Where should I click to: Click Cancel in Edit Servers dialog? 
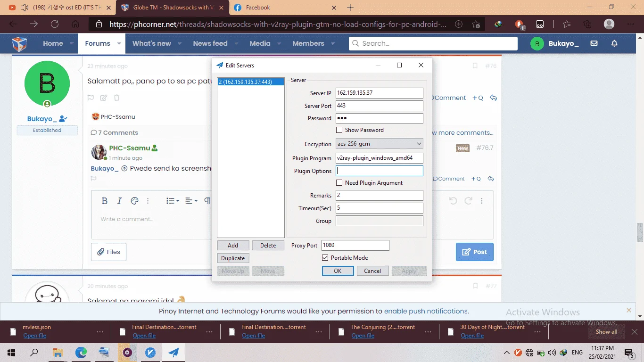pyautogui.click(x=372, y=271)
